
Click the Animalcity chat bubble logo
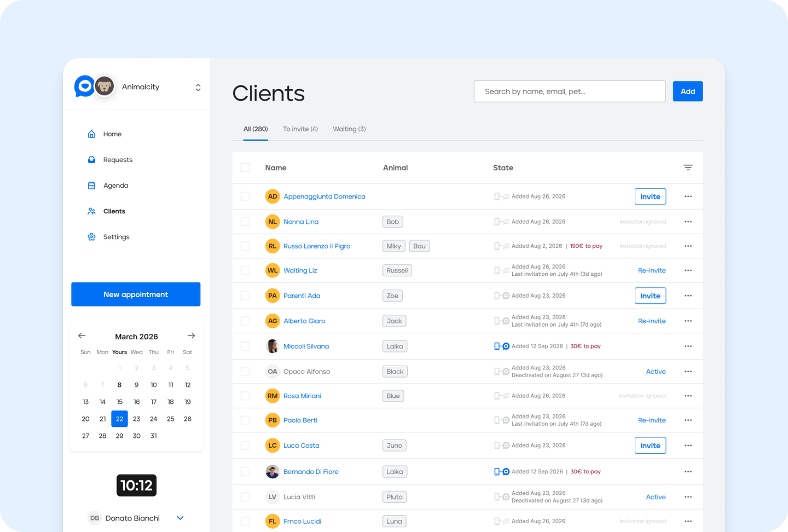pyautogui.click(x=84, y=86)
